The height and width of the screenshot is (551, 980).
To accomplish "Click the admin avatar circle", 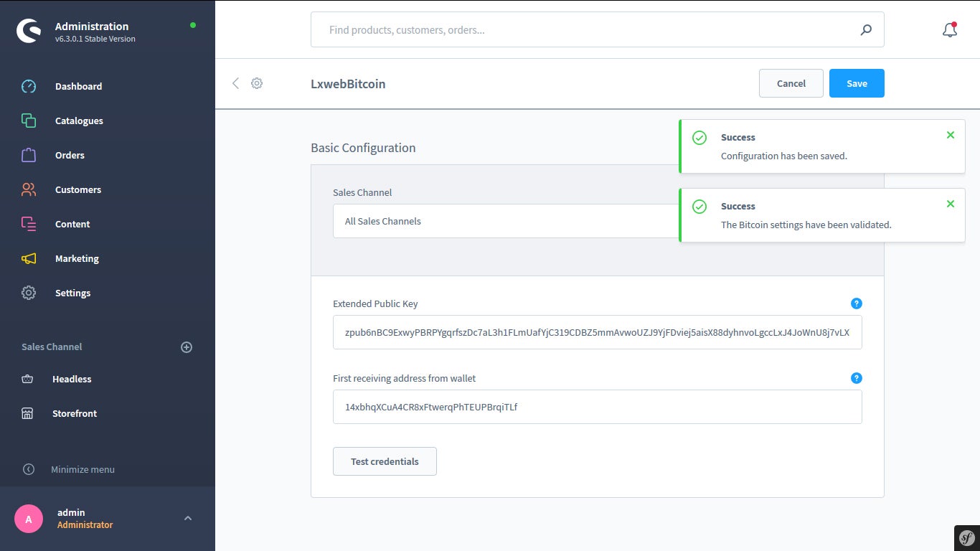I will click(x=29, y=519).
